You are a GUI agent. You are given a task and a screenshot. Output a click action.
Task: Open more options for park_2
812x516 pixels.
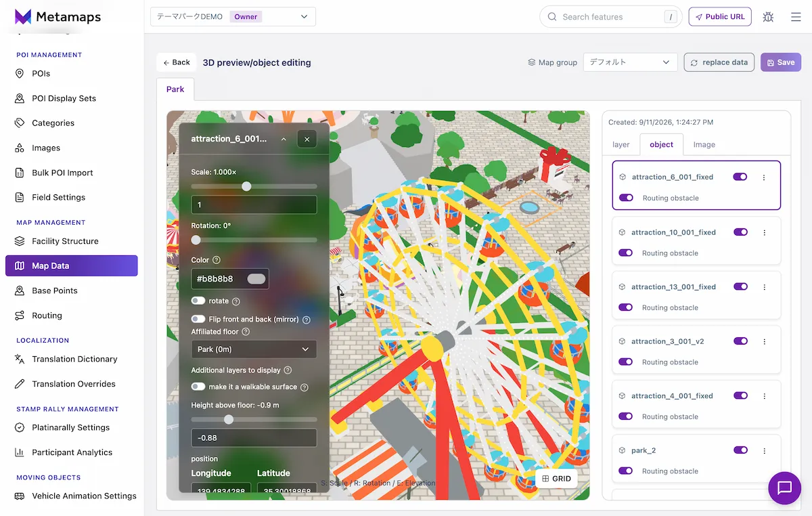tap(764, 450)
